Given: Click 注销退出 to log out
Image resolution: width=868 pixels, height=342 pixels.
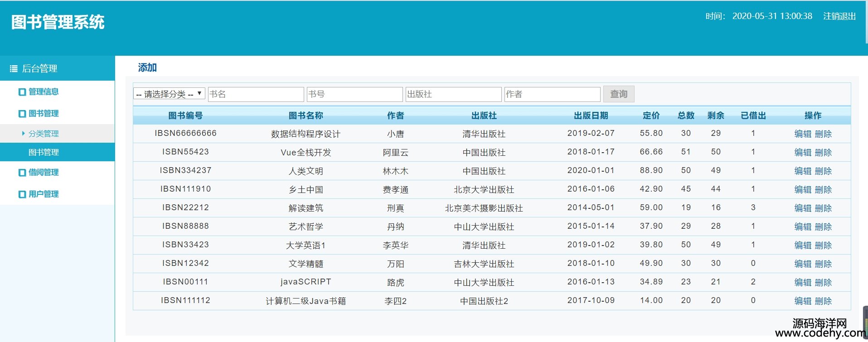Looking at the screenshot, I should 839,16.
